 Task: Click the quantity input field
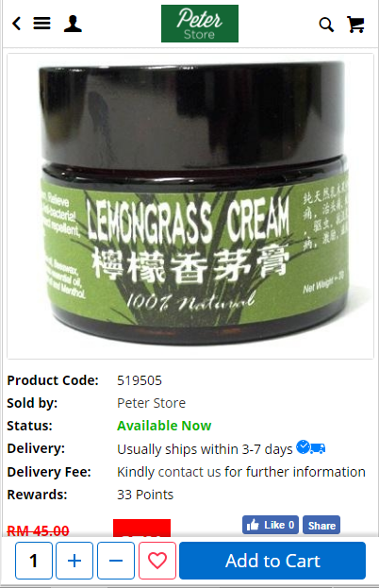point(34,561)
